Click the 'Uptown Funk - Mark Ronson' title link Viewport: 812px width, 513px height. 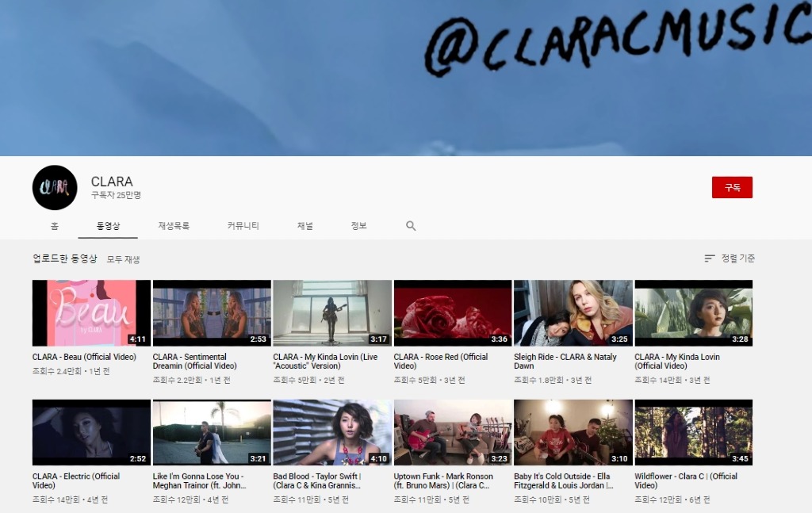(x=443, y=481)
